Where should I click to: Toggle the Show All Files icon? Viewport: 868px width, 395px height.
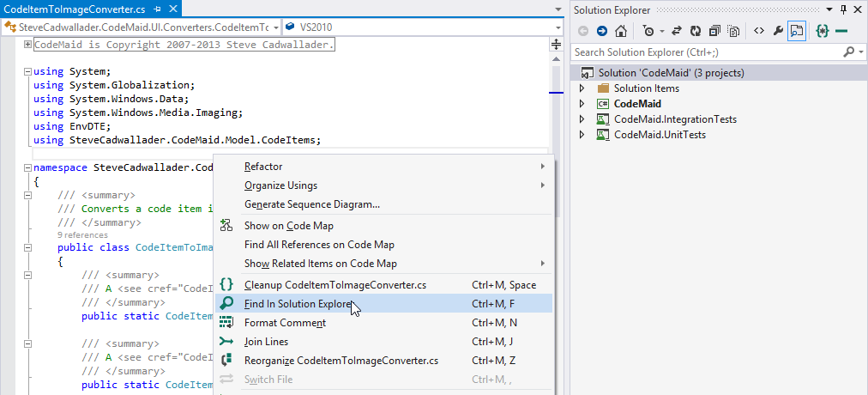733,31
